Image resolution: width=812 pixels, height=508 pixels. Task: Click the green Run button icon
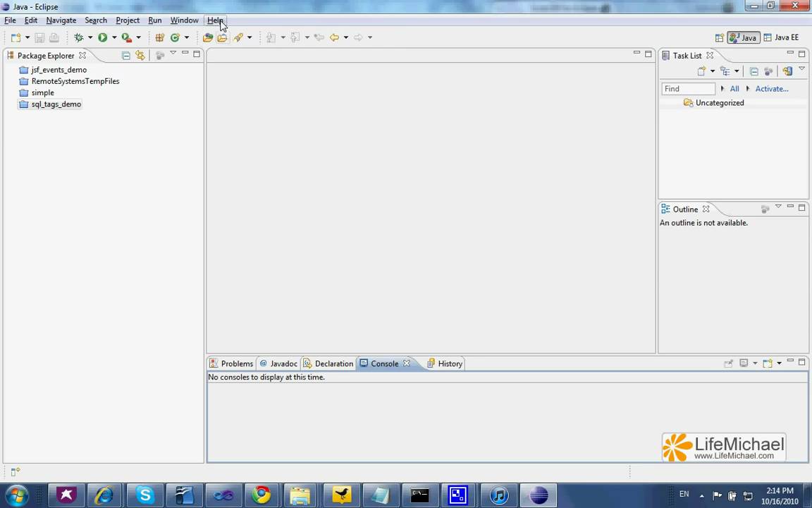tap(102, 37)
